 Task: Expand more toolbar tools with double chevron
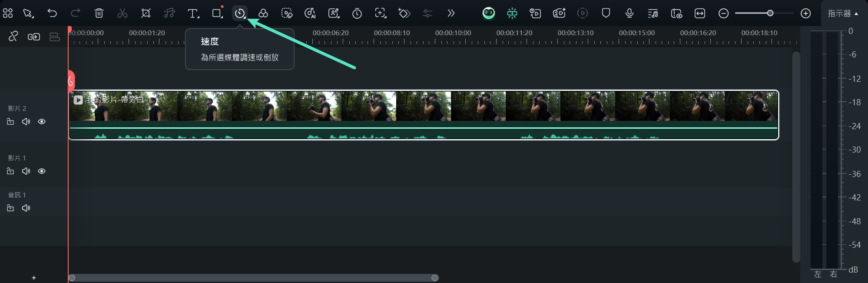click(451, 13)
